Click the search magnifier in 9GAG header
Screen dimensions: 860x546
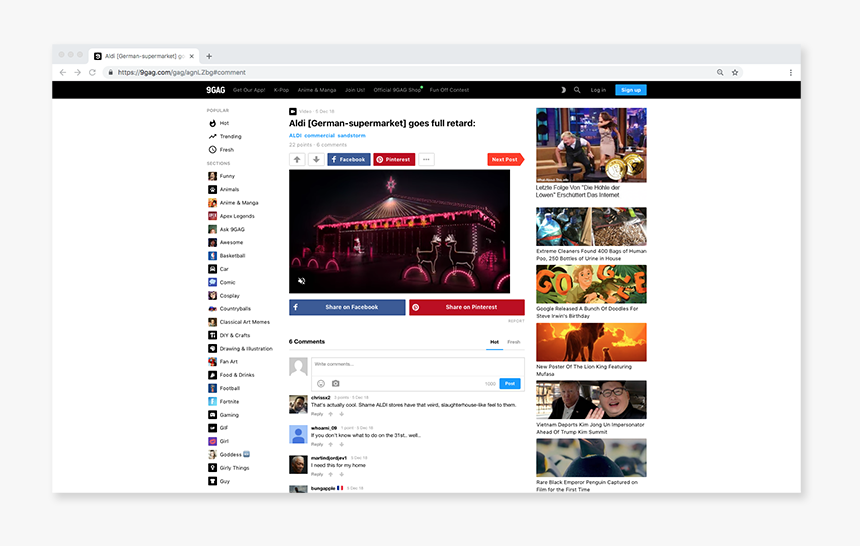pyautogui.click(x=577, y=90)
